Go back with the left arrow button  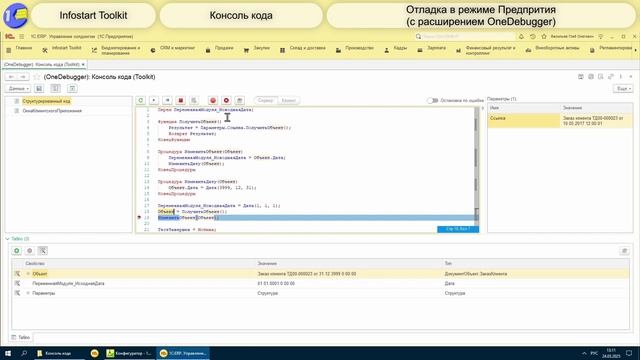pyautogui.click(x=11, y=77)
